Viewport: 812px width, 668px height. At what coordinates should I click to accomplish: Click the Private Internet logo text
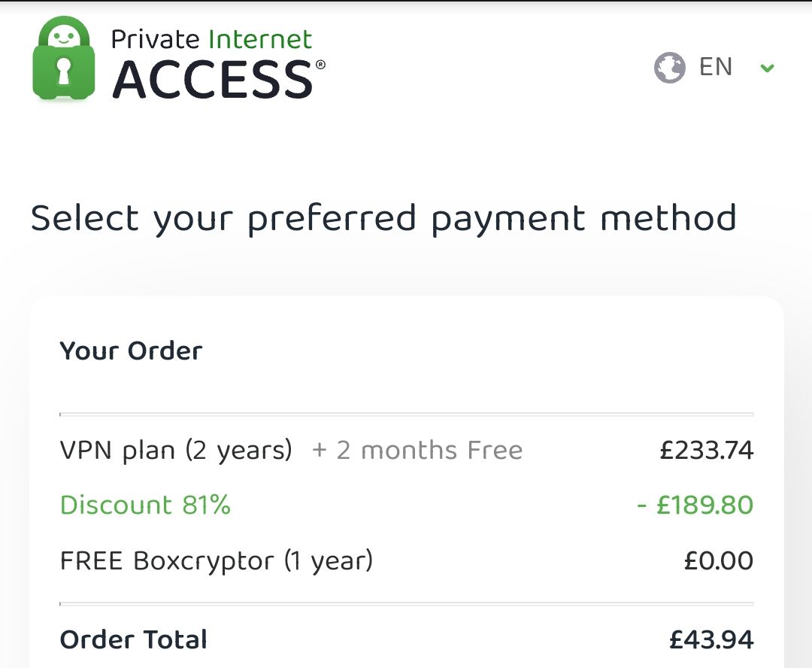pyautogui.click(x=211, y=38)
